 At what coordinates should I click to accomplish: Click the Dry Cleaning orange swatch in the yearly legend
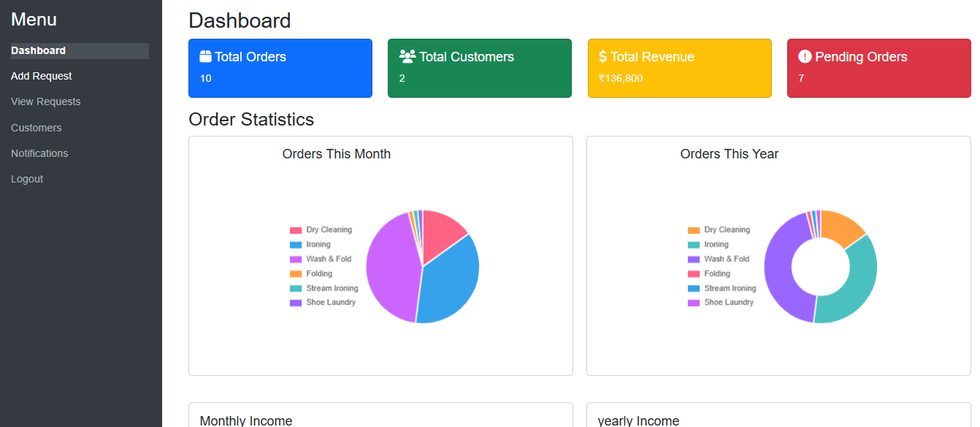click(694, 230)
